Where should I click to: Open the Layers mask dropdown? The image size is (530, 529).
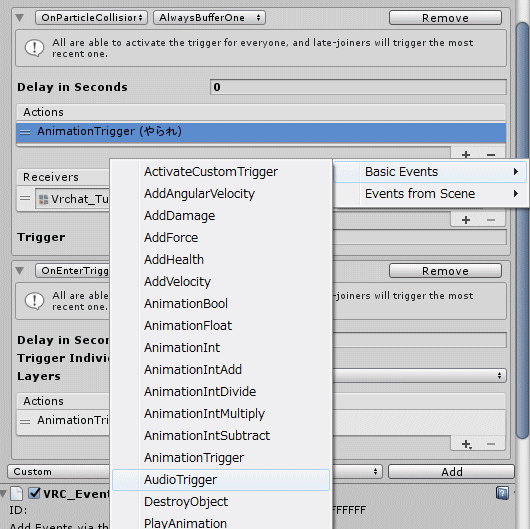[x=419, y=376]
